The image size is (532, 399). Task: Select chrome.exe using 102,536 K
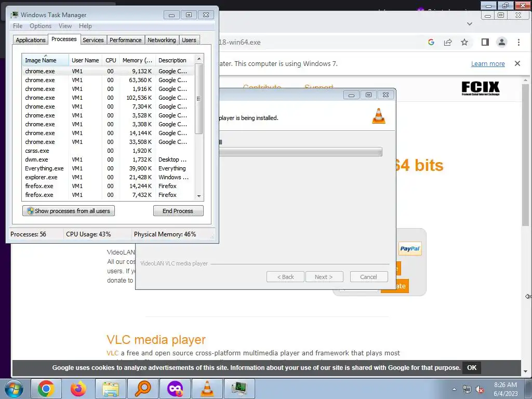[x=109, y=98]
